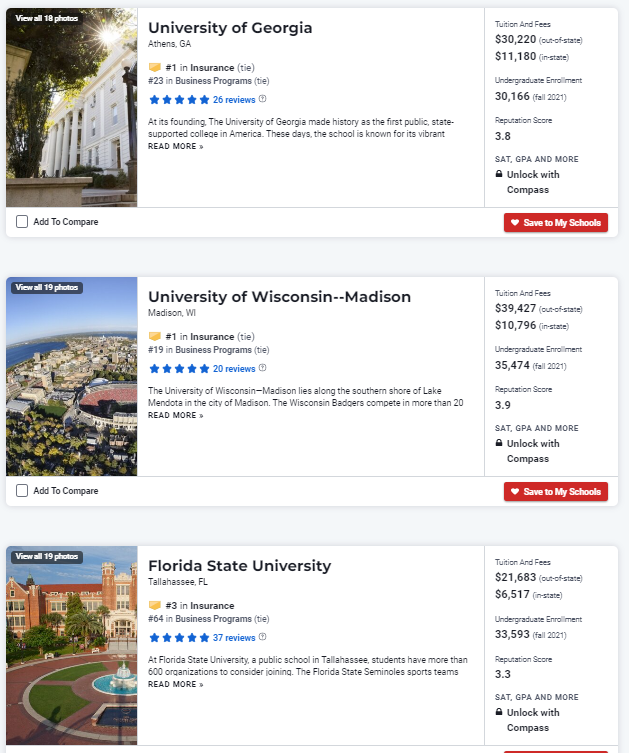This screenshot has width=629, height=753.
Task: Save Wisconsin-Madison to My Schools
Action: [555, 491]
